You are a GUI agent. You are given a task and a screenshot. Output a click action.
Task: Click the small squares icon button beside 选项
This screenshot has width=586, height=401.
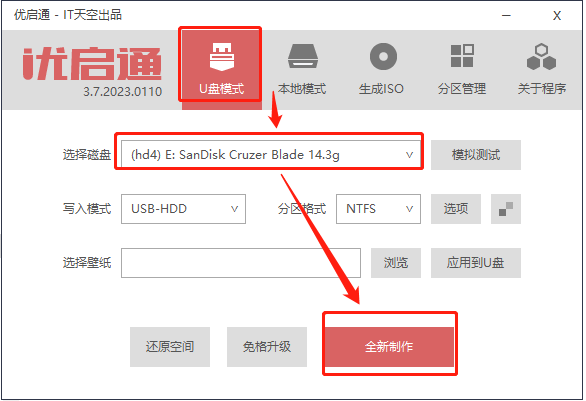pyautogui.click(x=506, y=209)
